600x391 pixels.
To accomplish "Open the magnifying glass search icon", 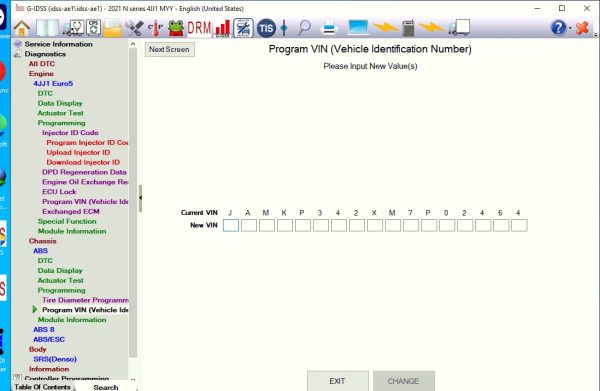I will click(304, 28).
